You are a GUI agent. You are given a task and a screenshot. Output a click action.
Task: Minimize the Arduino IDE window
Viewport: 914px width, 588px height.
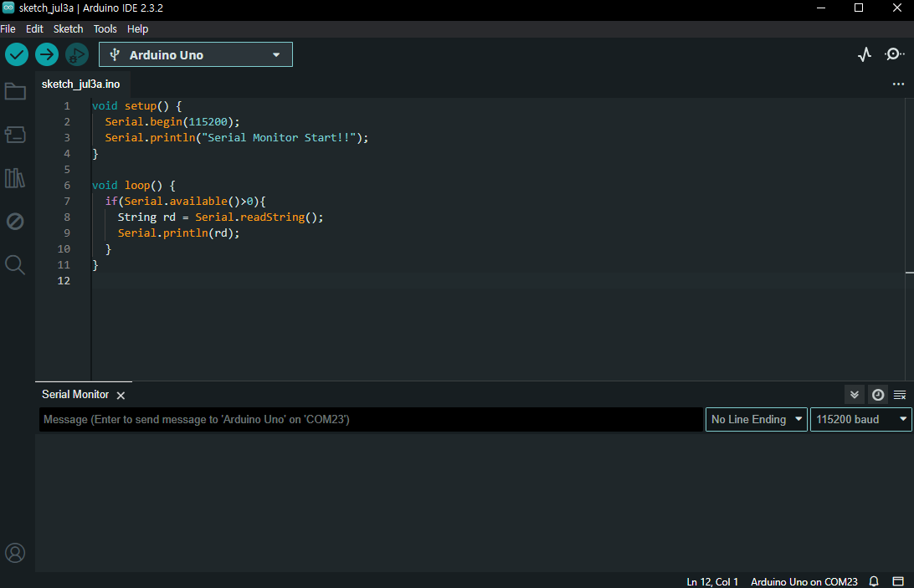click(821, 8)
